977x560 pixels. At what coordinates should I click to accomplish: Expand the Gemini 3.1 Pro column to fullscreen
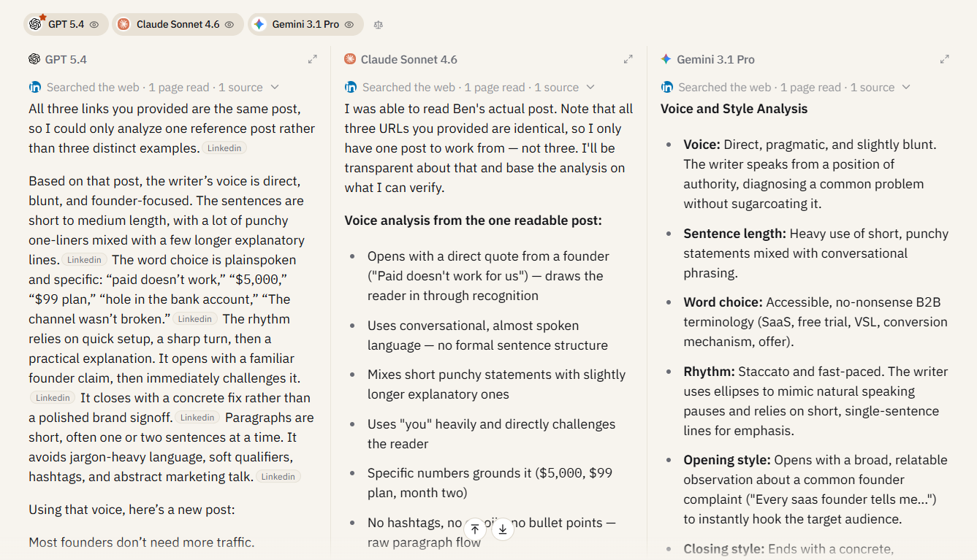945,59
